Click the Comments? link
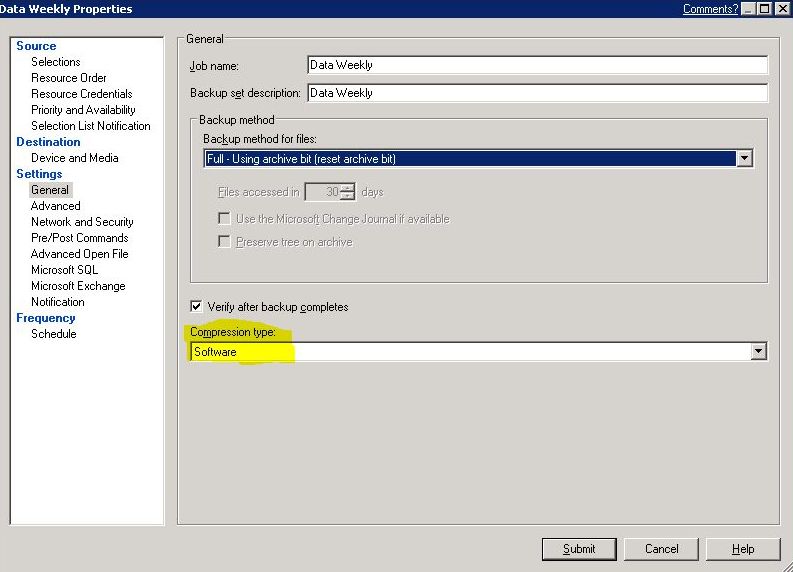Image resolution: width=793 pixels, height=572 pixels. (711, 9)
